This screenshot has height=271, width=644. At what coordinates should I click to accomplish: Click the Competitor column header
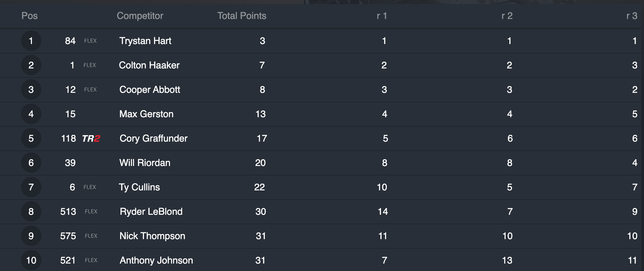click(x=140, y=16)
